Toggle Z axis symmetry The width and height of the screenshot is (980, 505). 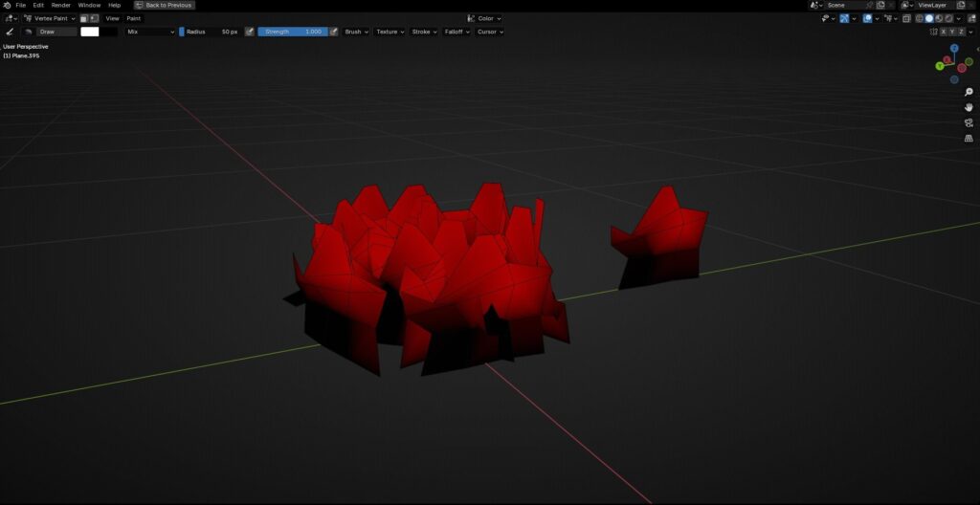tap(961, 32)
